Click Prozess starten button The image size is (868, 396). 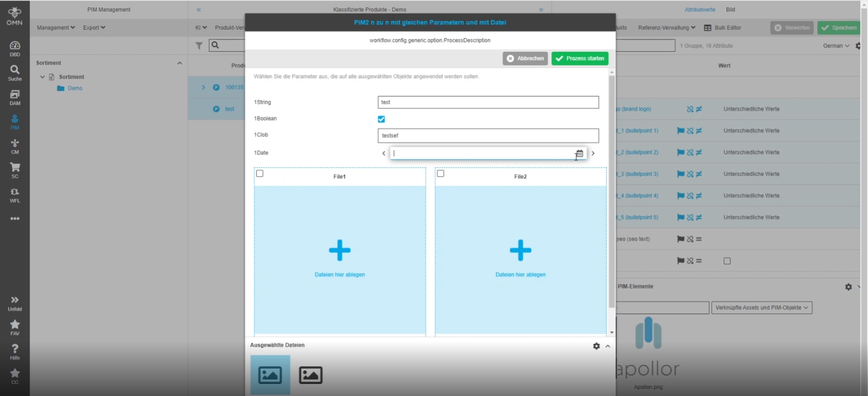tap(580, 59)
